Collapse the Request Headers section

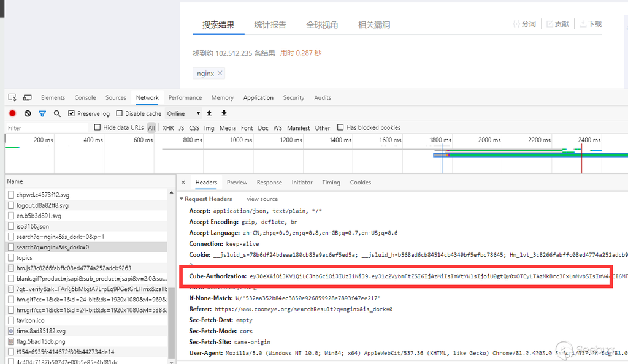coord(182,199)
